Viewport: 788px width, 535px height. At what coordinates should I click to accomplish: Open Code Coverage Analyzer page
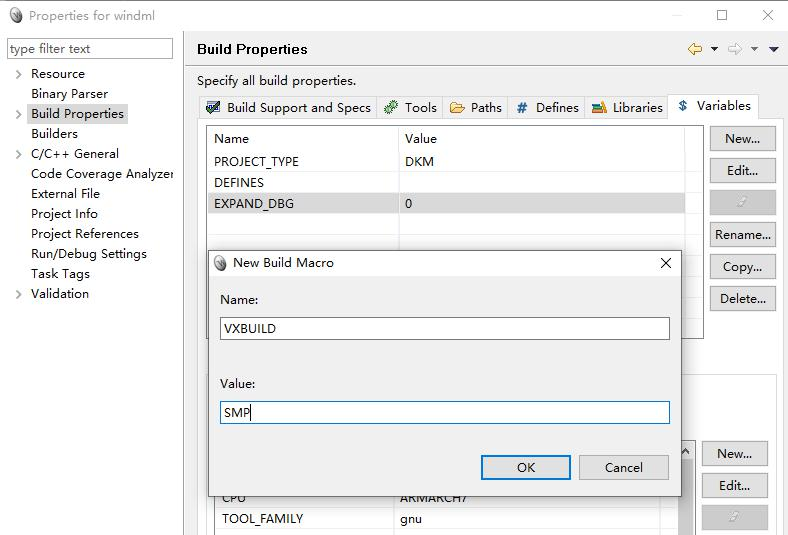pyautogui.click(x=102, y=174)
